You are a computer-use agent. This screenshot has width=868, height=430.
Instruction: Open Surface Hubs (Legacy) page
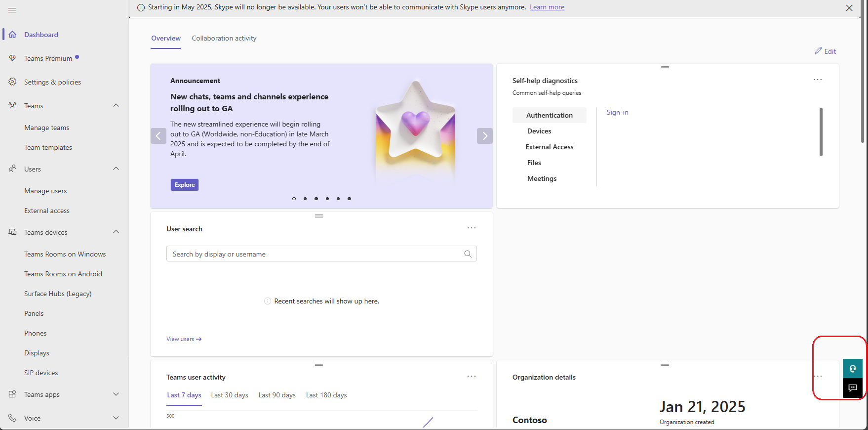(x=58, y=294)
